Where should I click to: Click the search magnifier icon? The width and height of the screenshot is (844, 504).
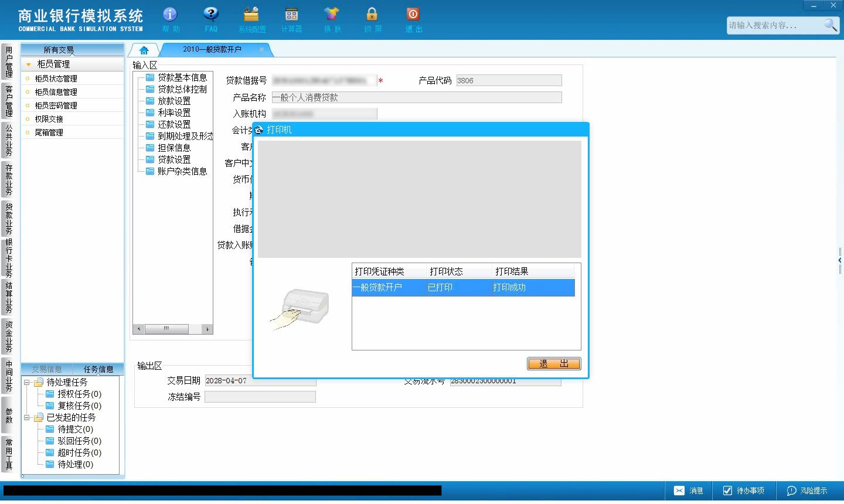click(x=831, y=25)
